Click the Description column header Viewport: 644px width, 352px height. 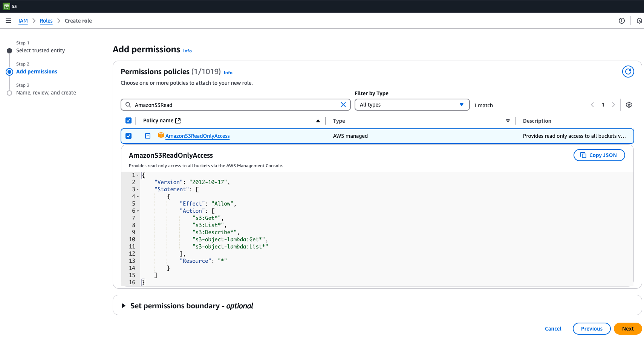537,121
